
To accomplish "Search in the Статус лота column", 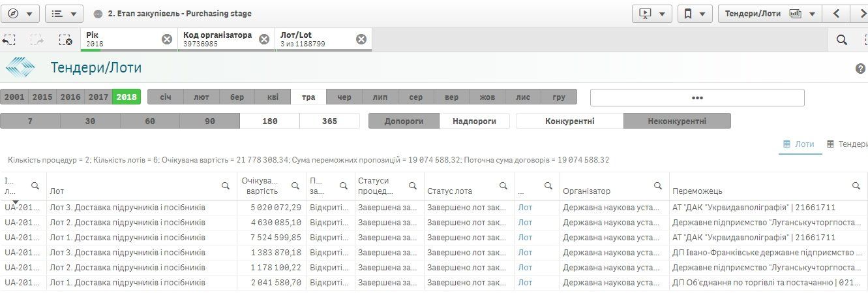I will pyautogui.click(x=503, y=185).
